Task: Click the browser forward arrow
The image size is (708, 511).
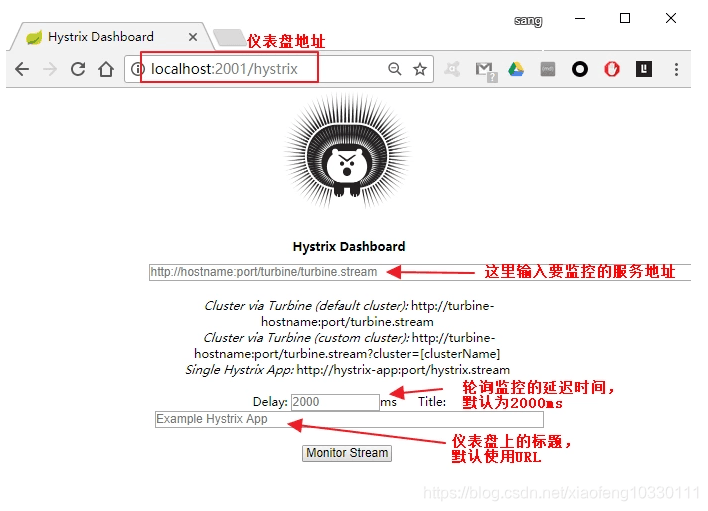Action: 50,69
